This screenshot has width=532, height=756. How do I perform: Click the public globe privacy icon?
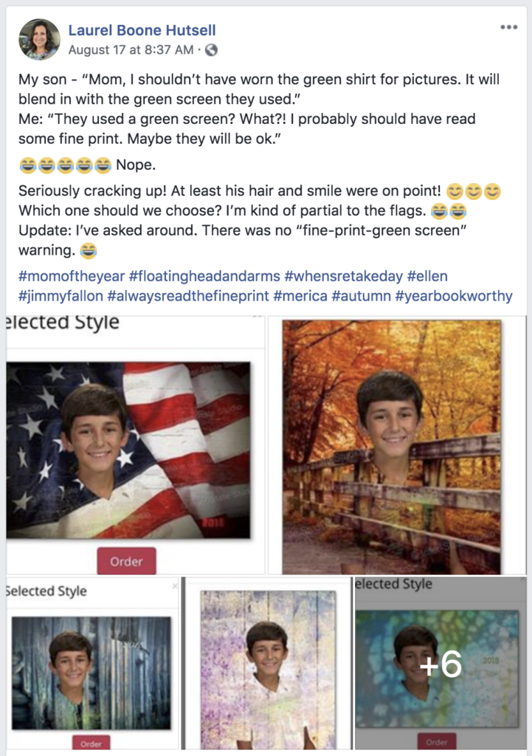click(x=211, y=49)
